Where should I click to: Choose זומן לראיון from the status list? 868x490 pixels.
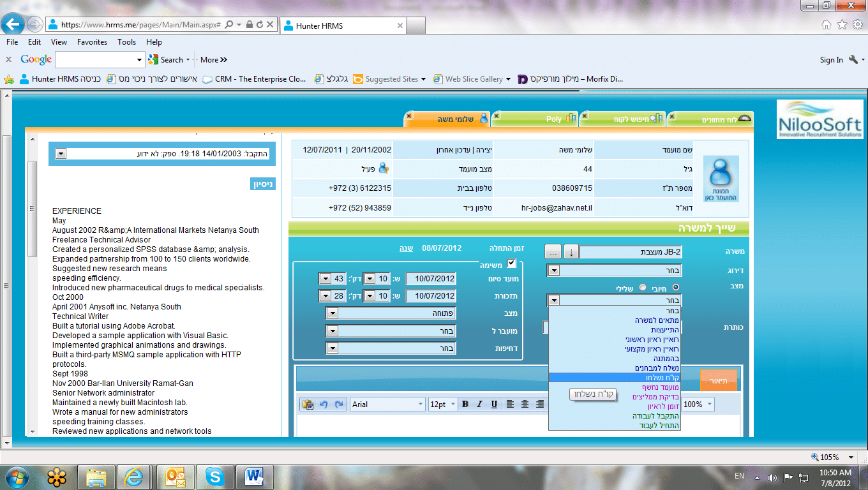tap(615, 406)
